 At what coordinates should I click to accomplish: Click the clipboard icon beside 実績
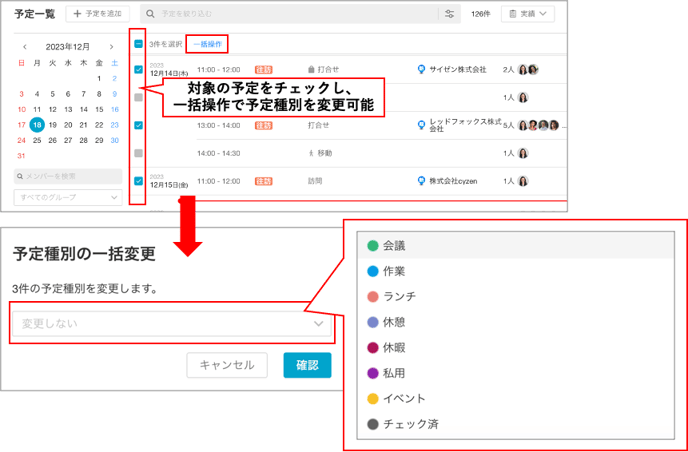(512, 14)
